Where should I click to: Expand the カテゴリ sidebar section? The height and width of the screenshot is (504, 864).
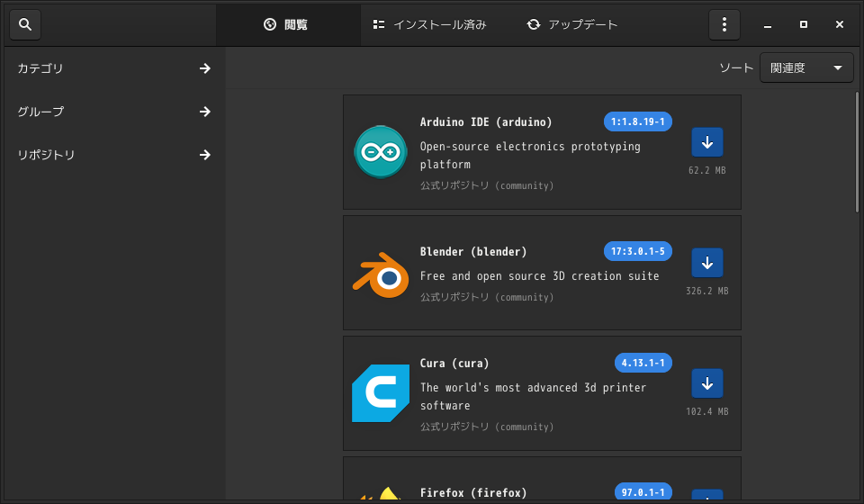tap(114, 68)
